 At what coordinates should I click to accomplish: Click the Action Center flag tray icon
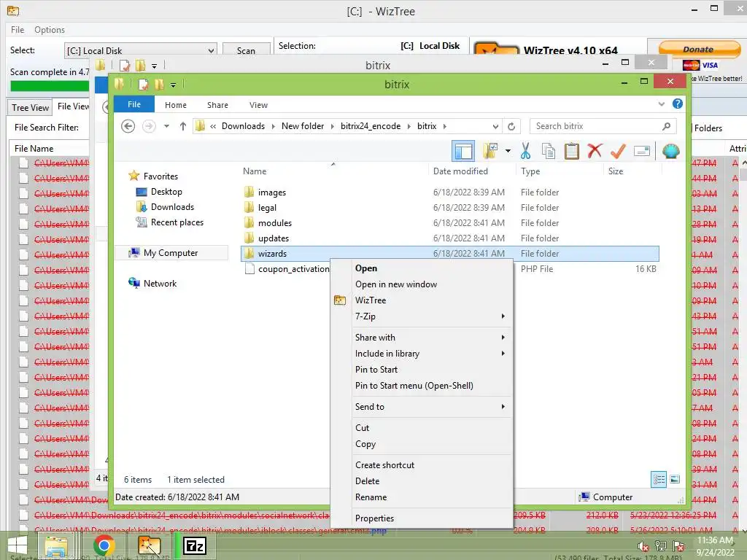678,546
